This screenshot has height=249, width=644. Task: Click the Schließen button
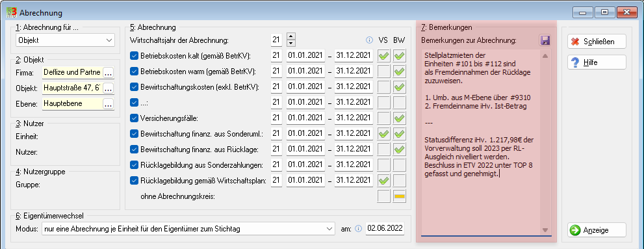(x=597, y=42)
